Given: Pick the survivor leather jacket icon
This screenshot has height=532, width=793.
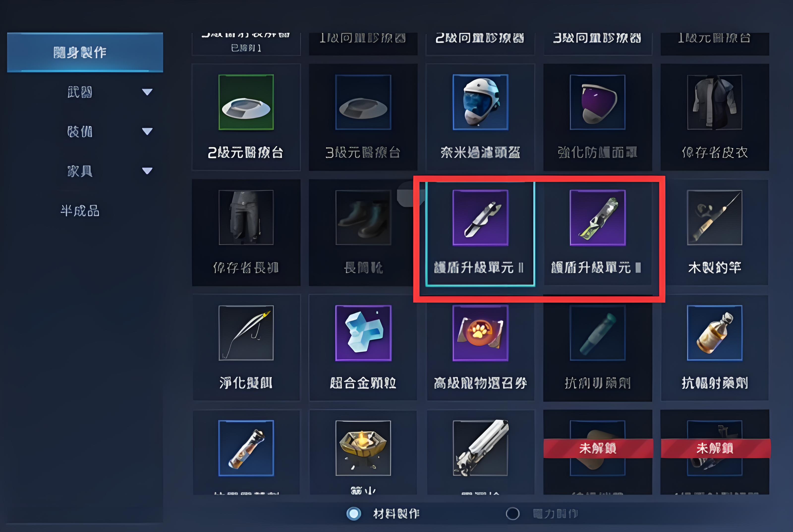Looking at the screenshot, I should pos(715,117).
